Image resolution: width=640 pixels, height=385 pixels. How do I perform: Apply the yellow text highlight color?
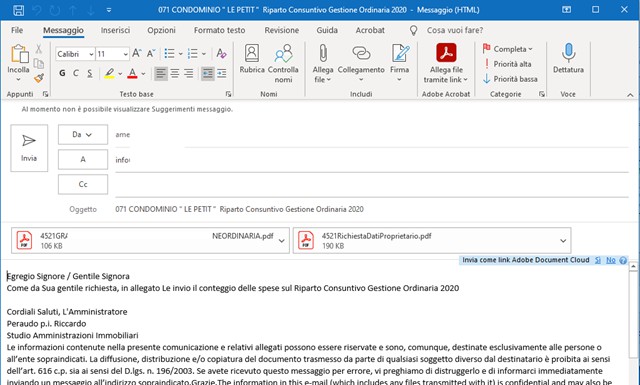(x=109, y=73)
